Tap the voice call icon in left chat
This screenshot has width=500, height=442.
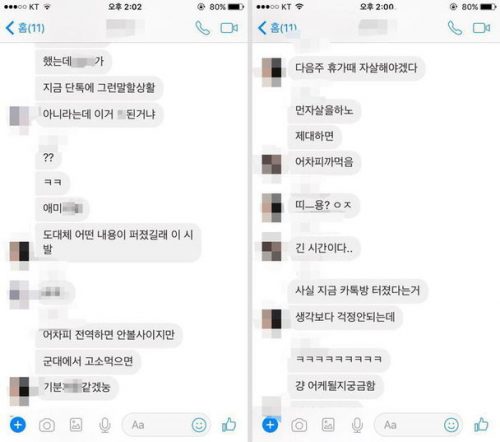[x=202, y=28]
